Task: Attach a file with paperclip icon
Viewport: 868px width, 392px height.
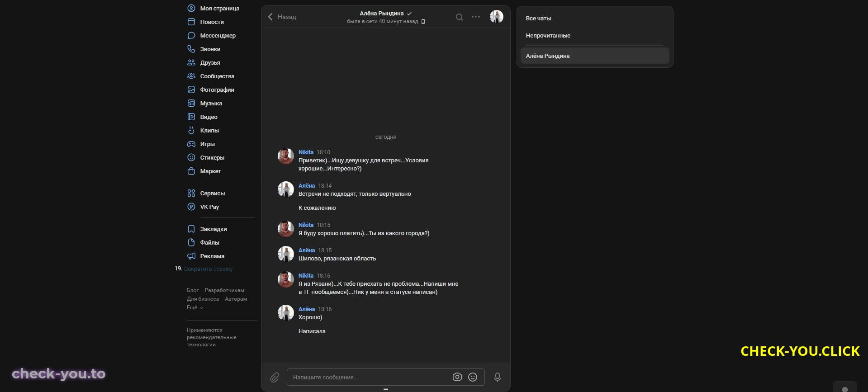Action: coord(275,377)
